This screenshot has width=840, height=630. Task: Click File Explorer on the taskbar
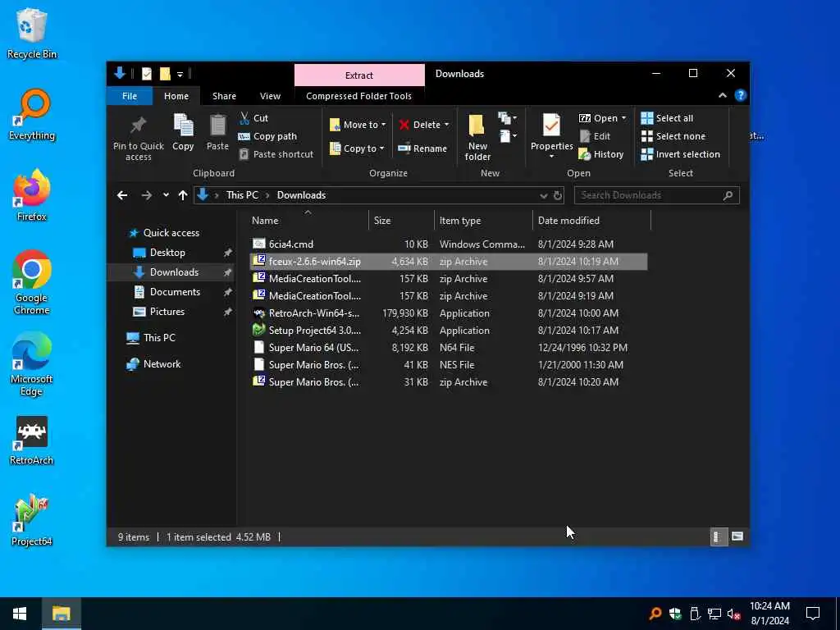61,614
